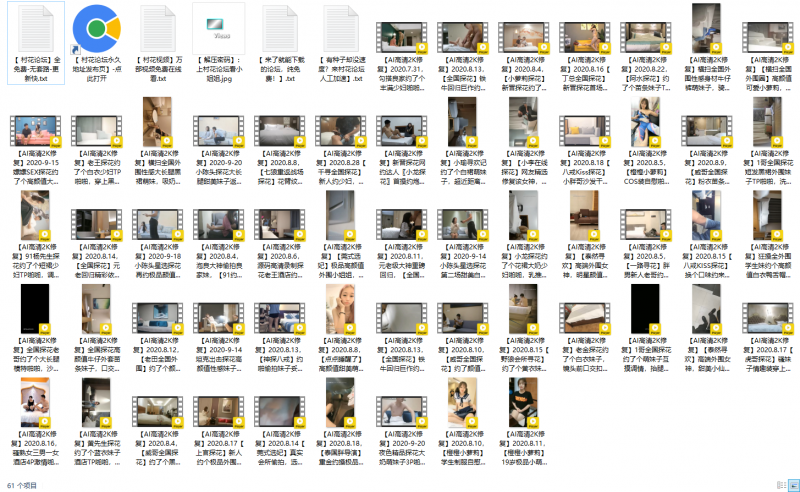This screenshot has height=492, width=800.
Task: Open the 万部视频免费在线看.txt file
Action: pos(157,27)
